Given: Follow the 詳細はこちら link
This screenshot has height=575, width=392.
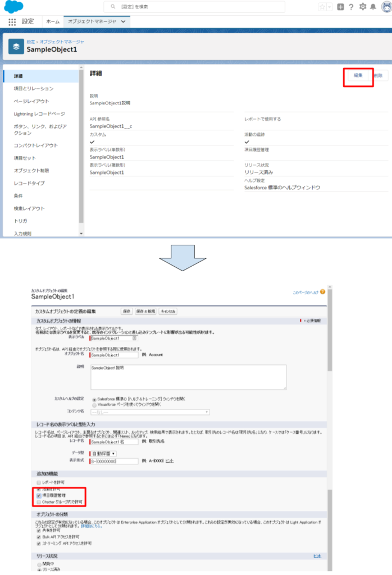Looking at the screenshot, I should [x=91, y=526].
